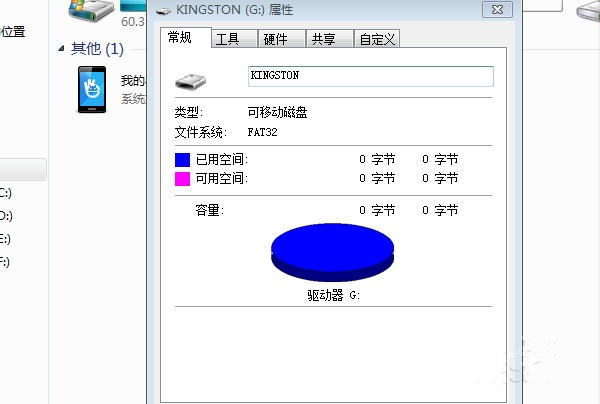Open the 共享 tab

tap(329, 39)
